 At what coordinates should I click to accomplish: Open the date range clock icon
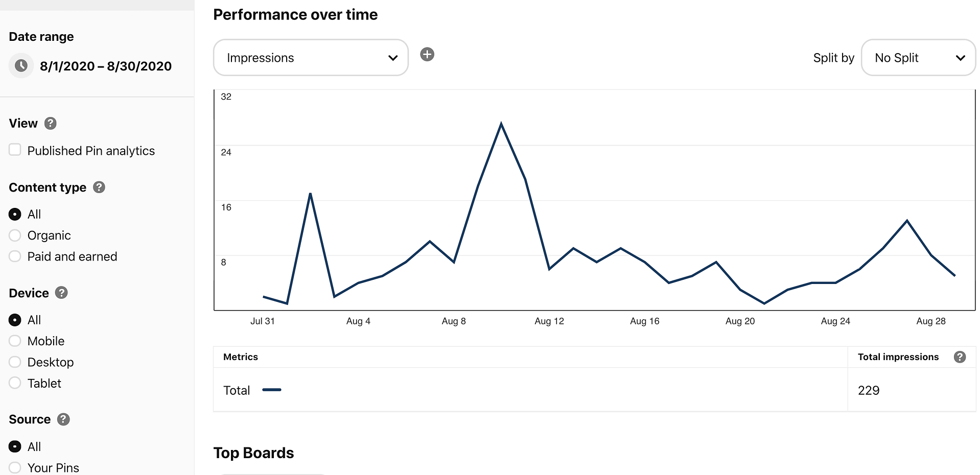tap(20, 65)
